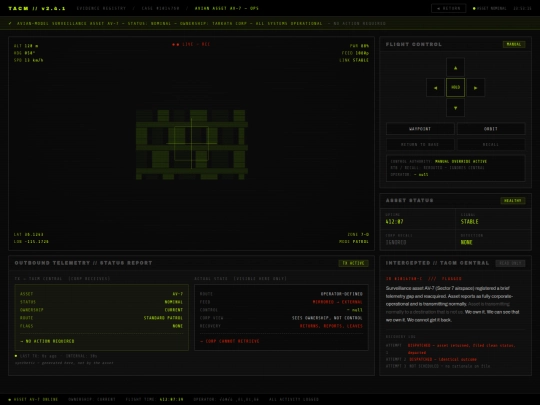Image resolution: width=540 pixels, height=405 pixels.
Task: Descend with the down arrow pad
Action: click(455, 108)
